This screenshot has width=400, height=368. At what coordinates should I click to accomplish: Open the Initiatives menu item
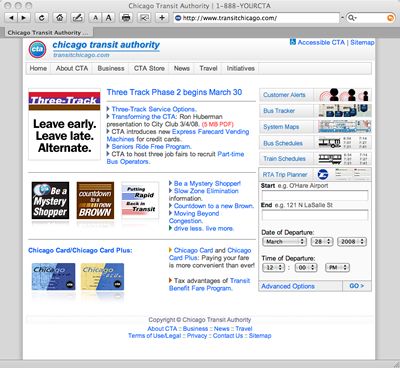tap(241, 68)
